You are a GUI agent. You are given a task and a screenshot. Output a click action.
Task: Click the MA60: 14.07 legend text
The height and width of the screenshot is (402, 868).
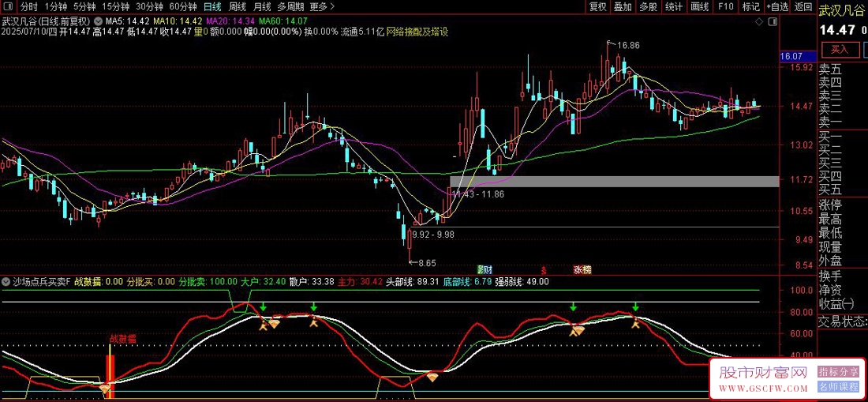pos(282,21)
